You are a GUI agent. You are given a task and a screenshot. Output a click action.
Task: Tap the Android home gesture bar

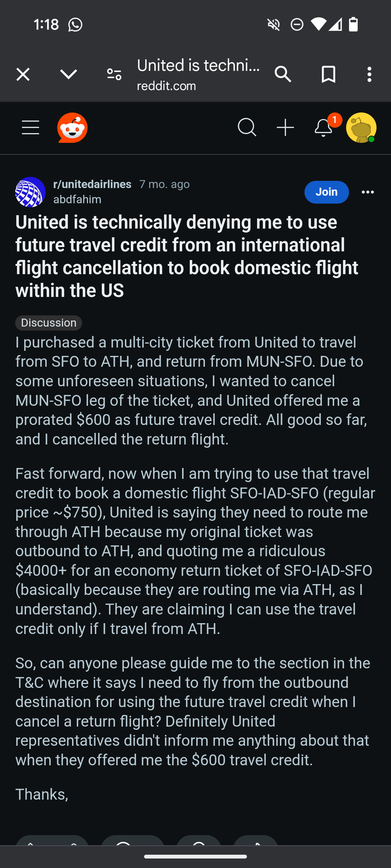pyautogui.click(x=195, y=857)
